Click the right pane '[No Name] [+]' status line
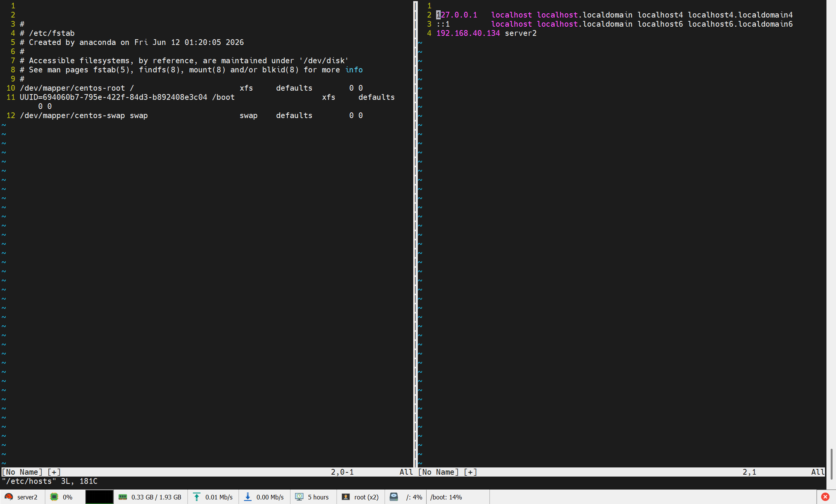 pos(622,472)
